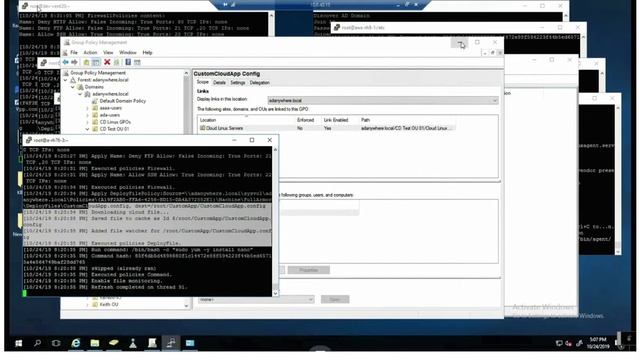Collapse the adanywhere.local domain node
The height and width of the screenshot is (360, 640).
pos(80,94)
